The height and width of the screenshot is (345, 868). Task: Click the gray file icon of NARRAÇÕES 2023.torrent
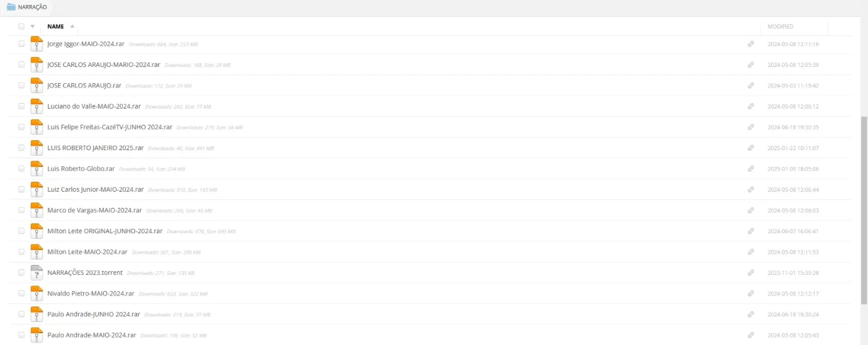point(37,272)
